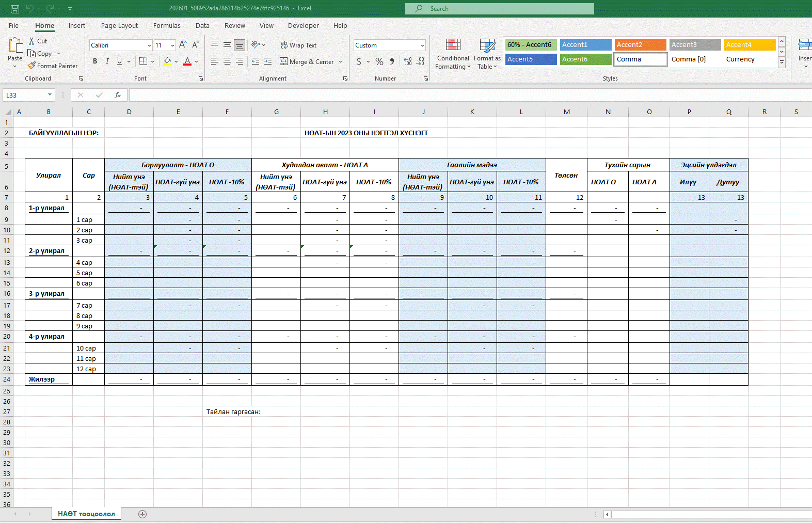This screenshot has height=523, width=812.
Task: Apply the Comma cell style
Action: coord(640,59)
